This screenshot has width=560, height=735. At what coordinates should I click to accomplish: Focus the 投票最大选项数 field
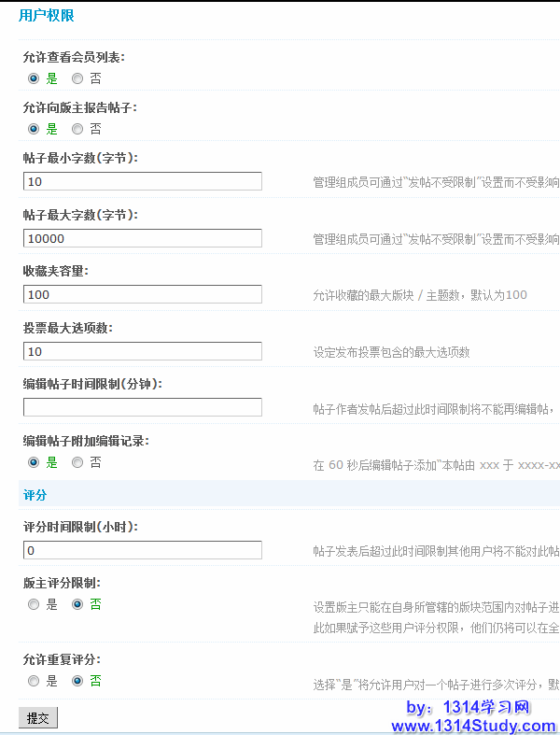coord(142,351)
